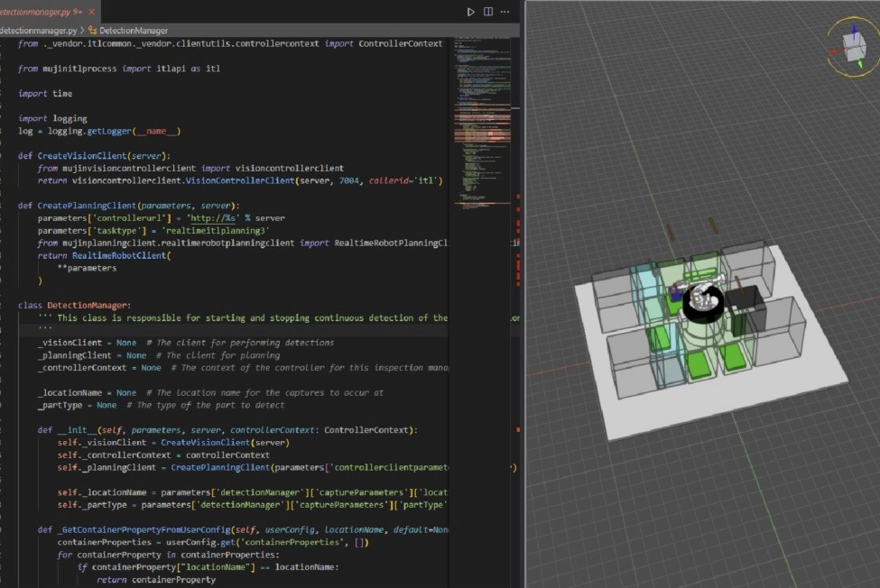Open the editor More Actions ellipsis menu
The image size is (880, 588).
tap(507, 12)
